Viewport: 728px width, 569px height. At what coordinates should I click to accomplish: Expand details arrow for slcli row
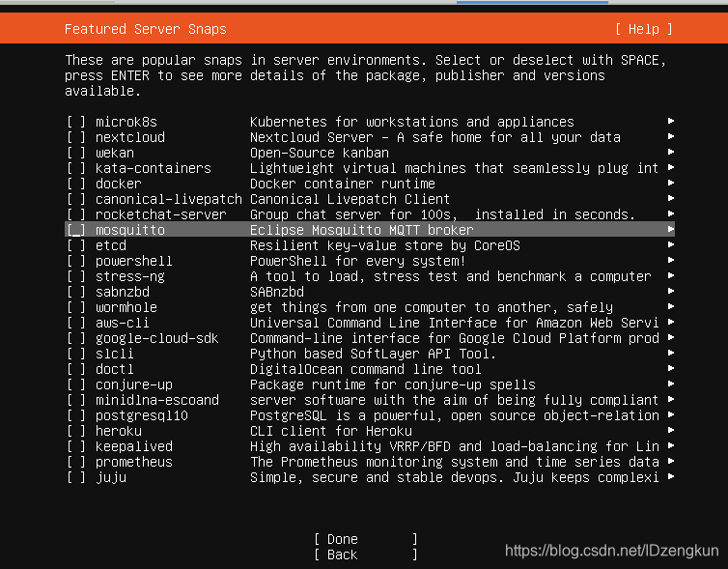[671, 353]
